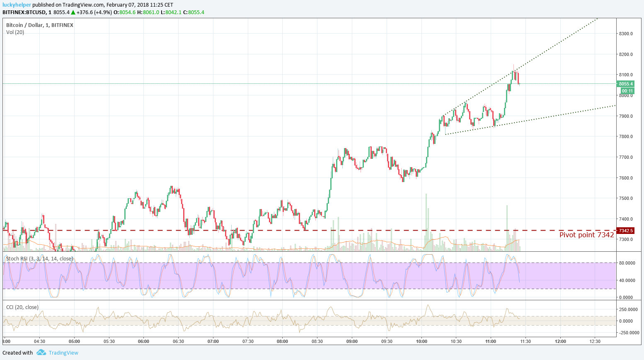The image size is (644, 360).
Task: Click the 8300.0 price axis label
Action: (626, 34)
